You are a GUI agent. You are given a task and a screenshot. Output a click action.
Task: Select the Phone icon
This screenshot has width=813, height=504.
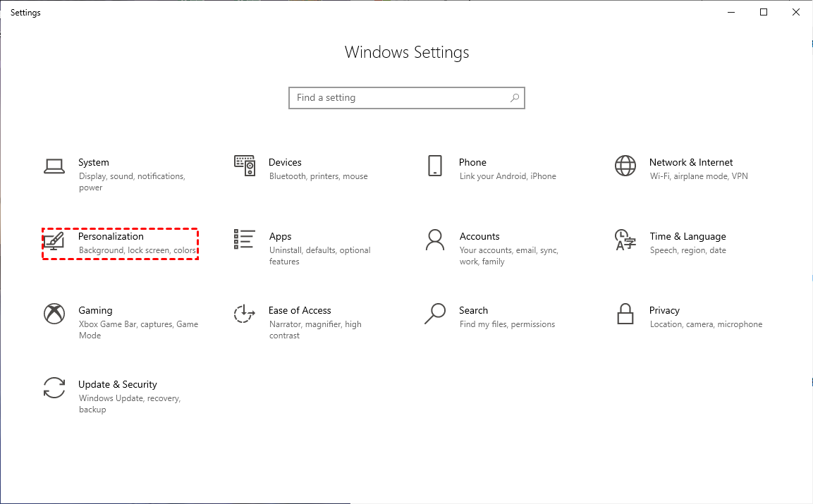click(x=434, y=166)
